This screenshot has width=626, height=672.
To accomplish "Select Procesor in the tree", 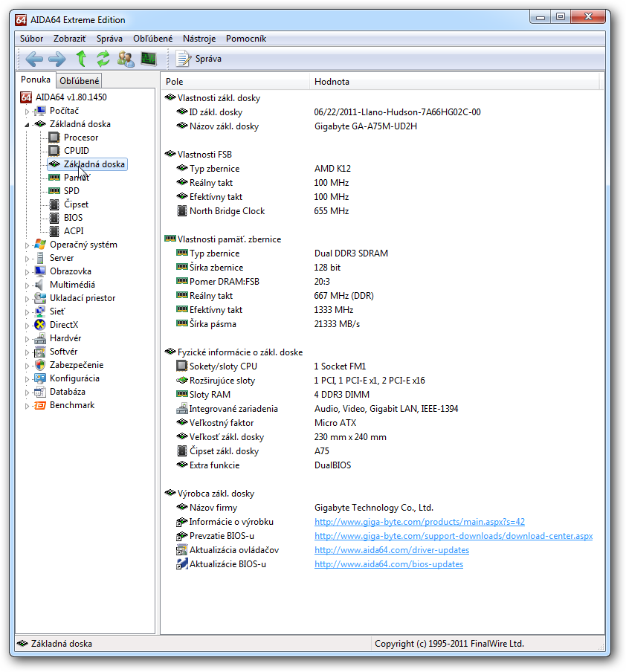I will pyautogui.click(x=81, y=138).
